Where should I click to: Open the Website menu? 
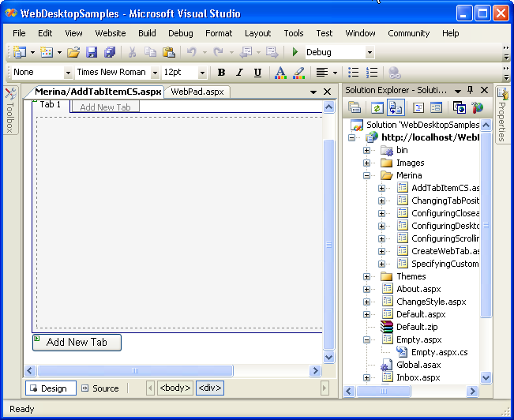click(x=111, y=33)
